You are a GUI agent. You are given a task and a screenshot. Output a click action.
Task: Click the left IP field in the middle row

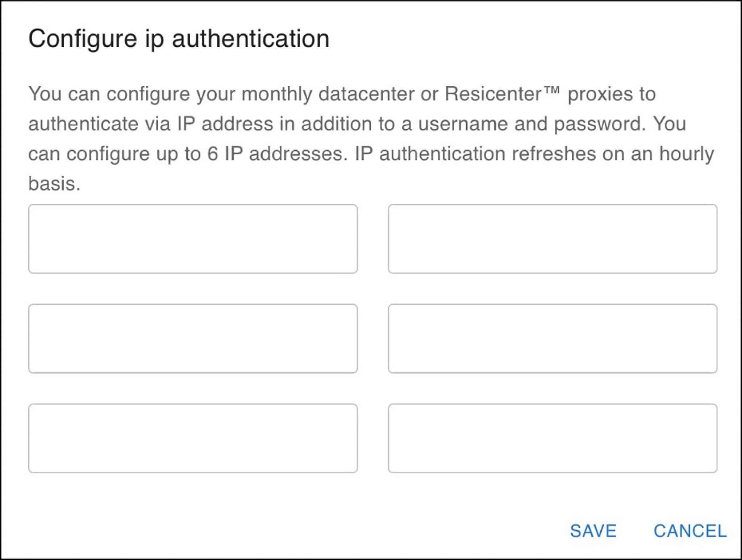[193, 338]
